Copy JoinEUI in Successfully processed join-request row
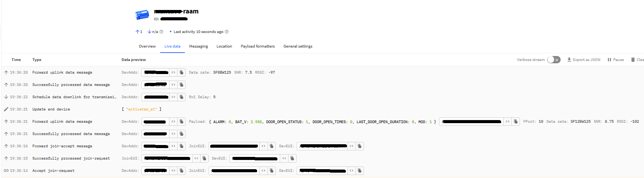Screen dimensions: 644x178 pyautogui.click(x=204, y=158)
